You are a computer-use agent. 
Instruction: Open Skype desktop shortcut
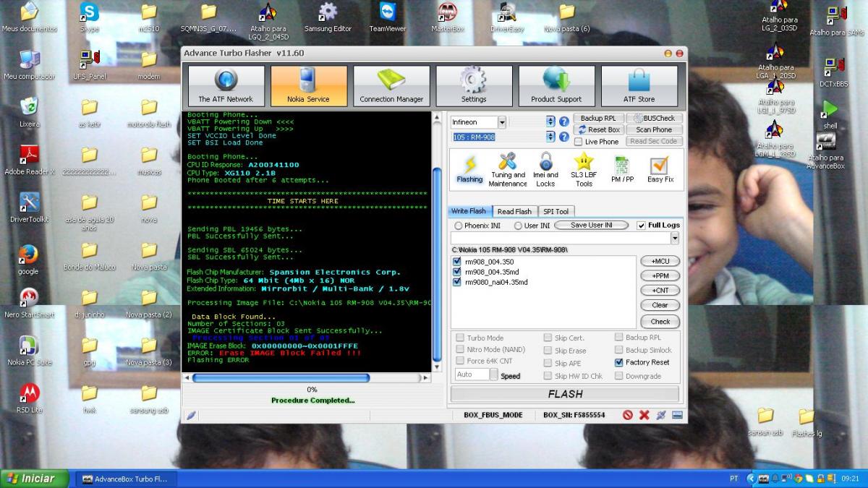[x=89, y=18]
